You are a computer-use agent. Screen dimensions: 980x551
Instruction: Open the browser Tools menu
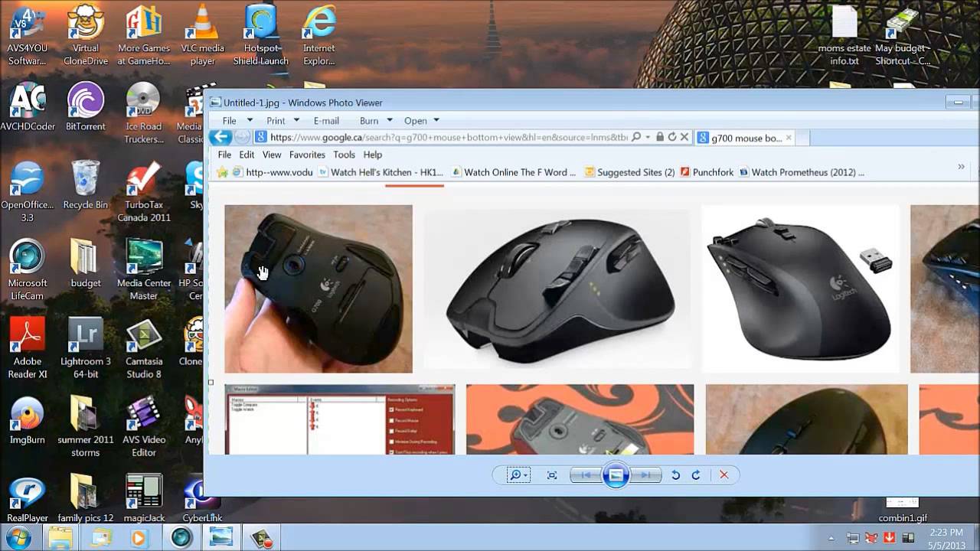pyautogui.click(x=344, y=155)
